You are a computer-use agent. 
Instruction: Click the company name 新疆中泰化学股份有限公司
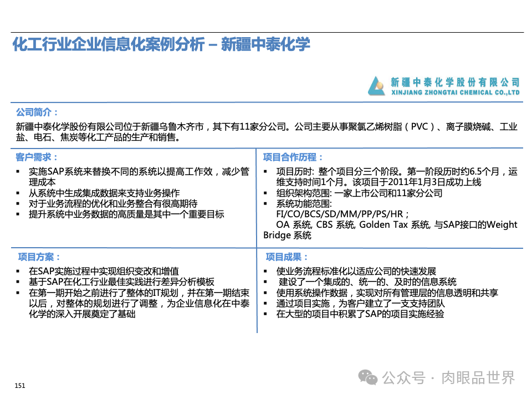tap(455, 82)
